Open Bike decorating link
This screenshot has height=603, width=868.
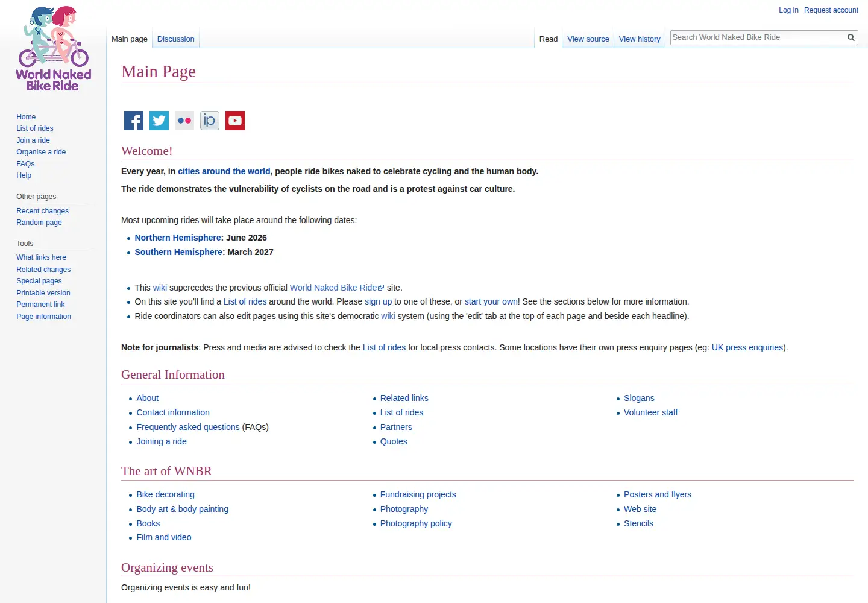166,494
